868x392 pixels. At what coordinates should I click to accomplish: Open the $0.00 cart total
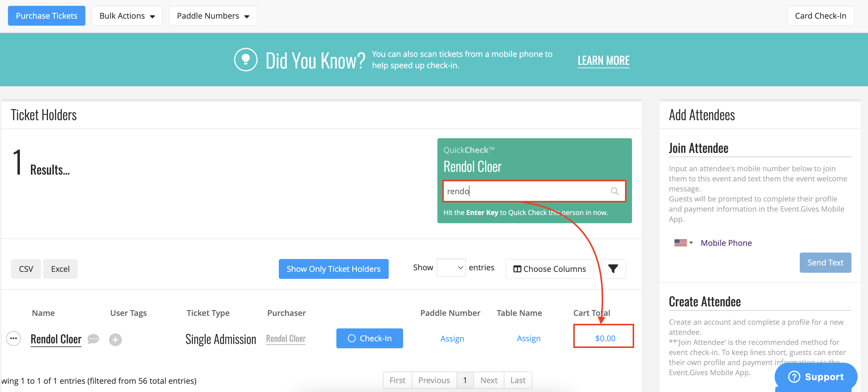(605, 338)
